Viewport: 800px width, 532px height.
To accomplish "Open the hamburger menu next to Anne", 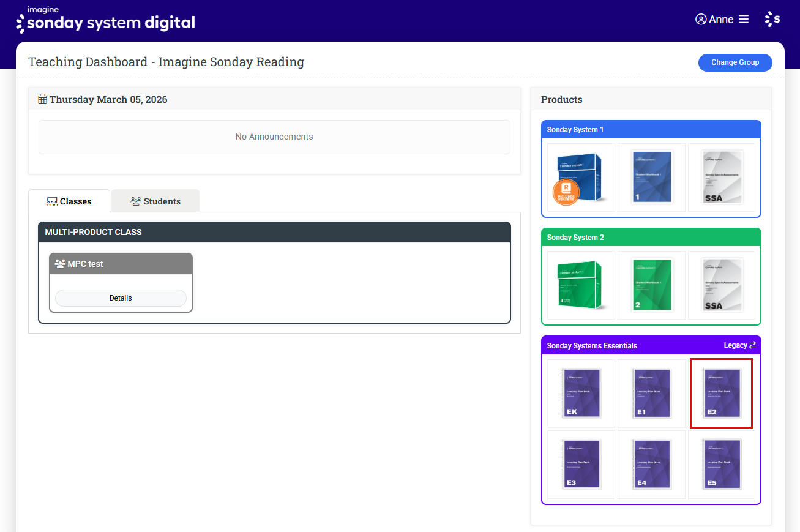I will tap(744, 20).
